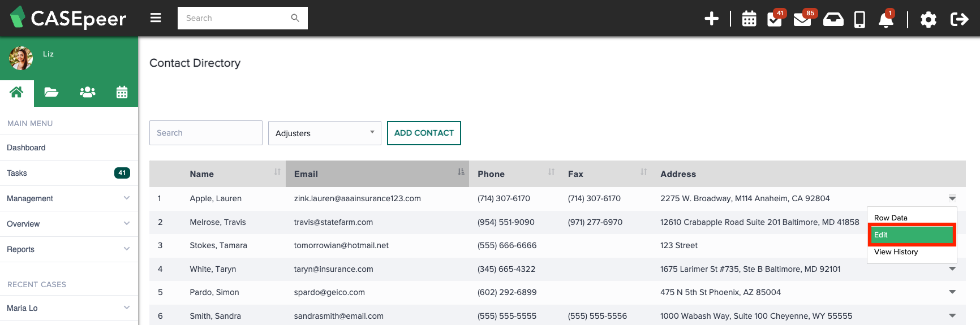Image resolution: width=980 pixels, height=325 pixels.
Task: Sort by Email column header
Action: [377, 174]
